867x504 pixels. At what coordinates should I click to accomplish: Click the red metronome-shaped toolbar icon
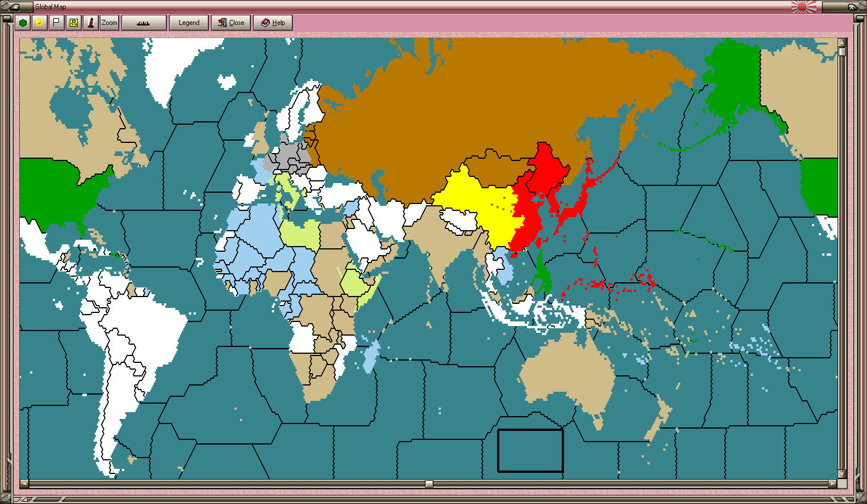pos(90,23)
